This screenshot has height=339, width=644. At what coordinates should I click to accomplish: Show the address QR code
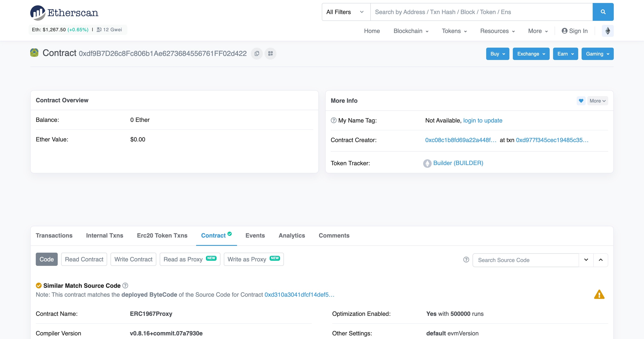coord(270,54)
